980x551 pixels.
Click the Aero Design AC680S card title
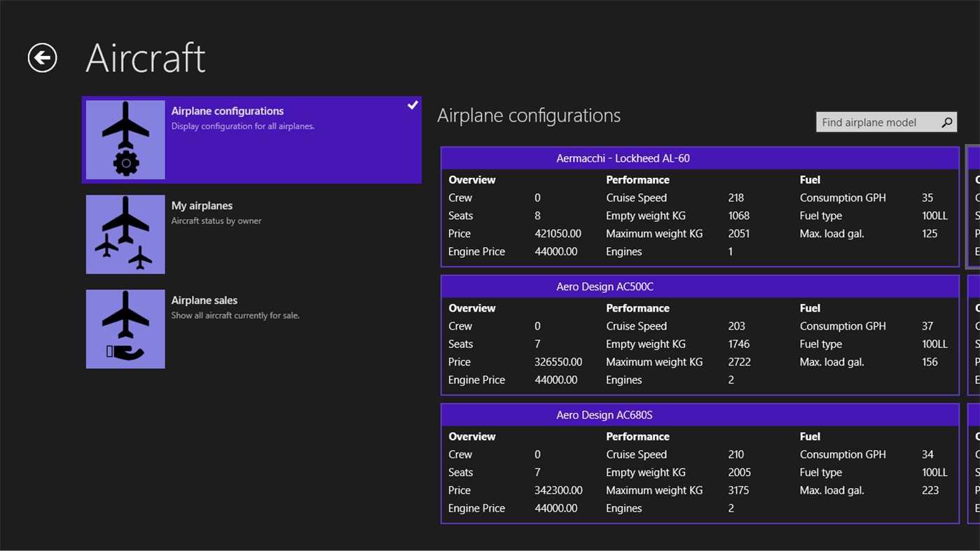pyautogui.click(x=604, y=414)
